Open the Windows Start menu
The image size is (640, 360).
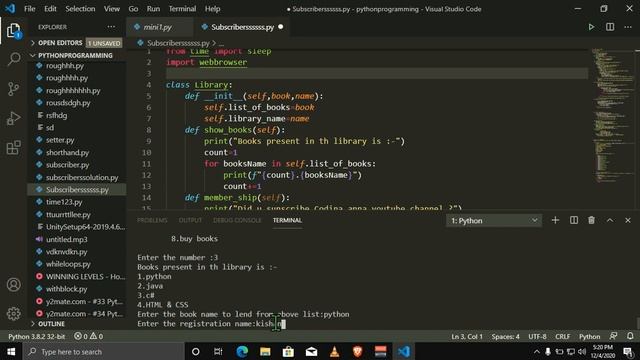11,351
